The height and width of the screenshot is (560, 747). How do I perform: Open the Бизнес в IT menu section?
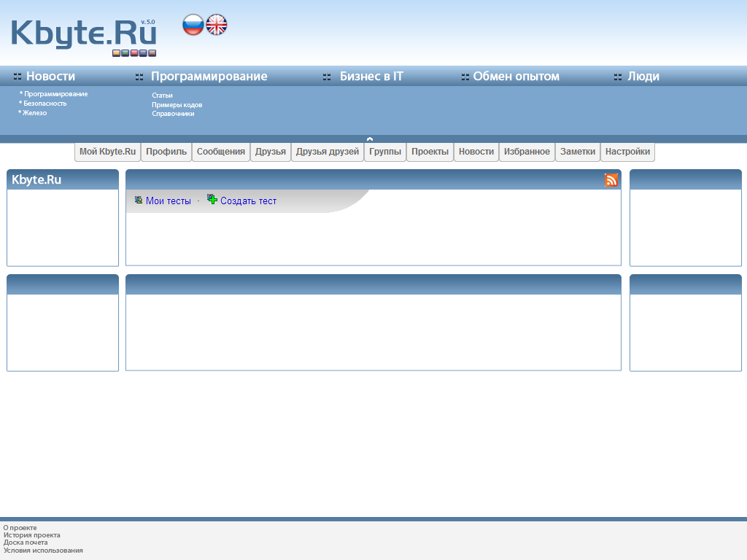click(371, 76)
